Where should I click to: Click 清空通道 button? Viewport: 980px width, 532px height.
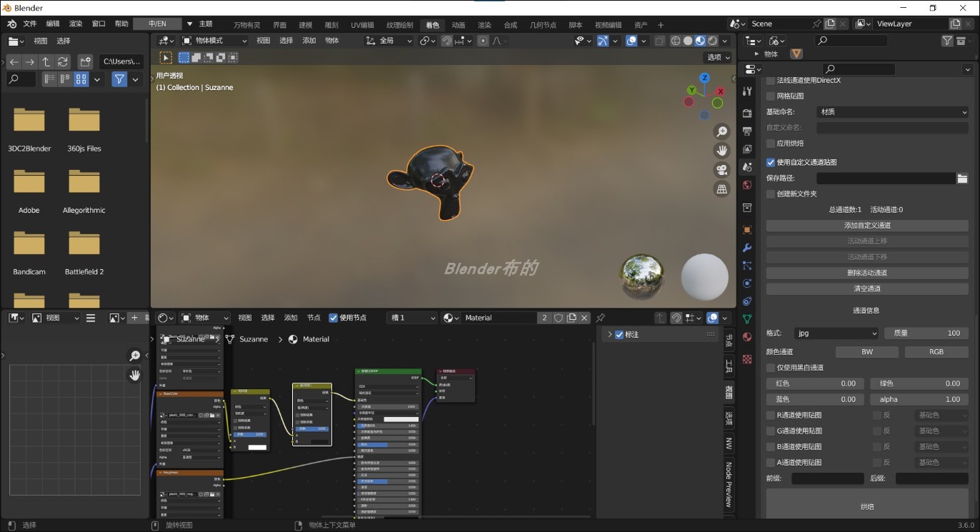[867, 288]
